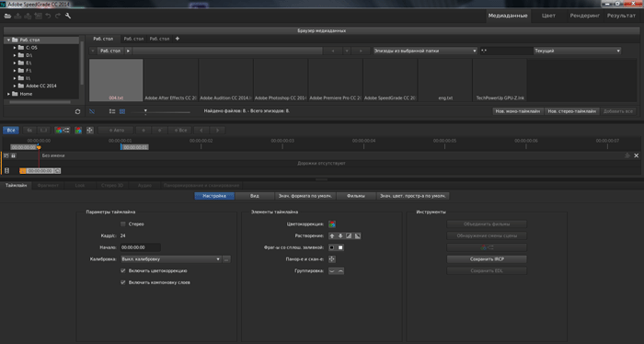644x344 pixels.
Task: Toggle Включить цветокоррекцию checkbox
Action: click(122, 271)
